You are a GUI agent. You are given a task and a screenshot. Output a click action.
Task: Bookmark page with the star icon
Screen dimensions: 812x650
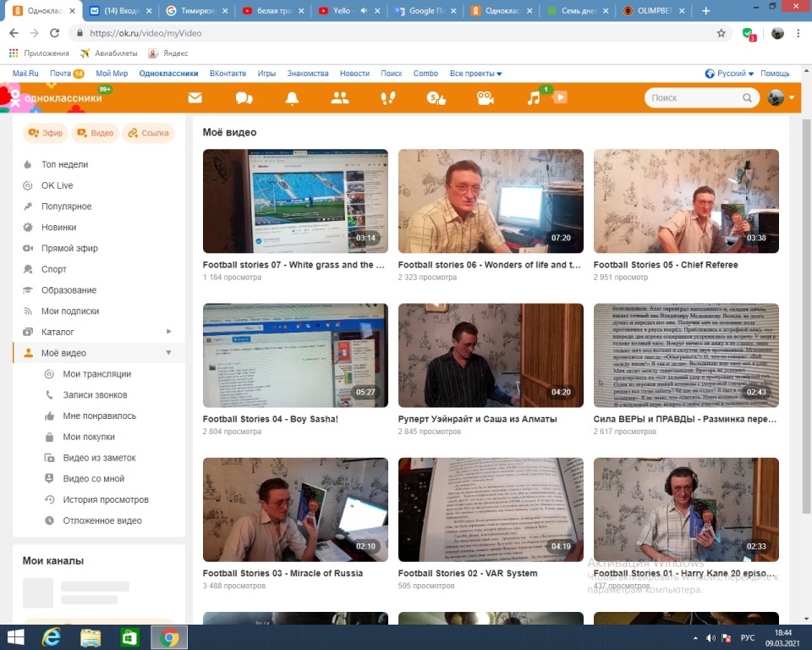[721, 33]
